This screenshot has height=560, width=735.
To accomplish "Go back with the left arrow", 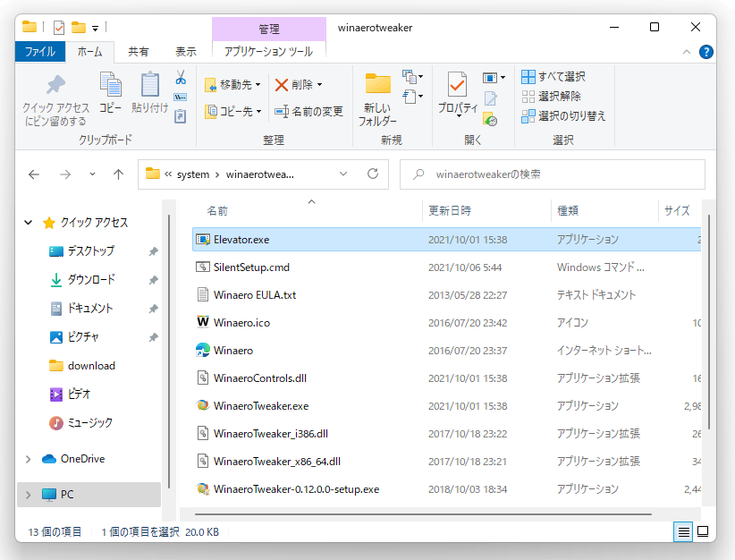I will point(34,174).
